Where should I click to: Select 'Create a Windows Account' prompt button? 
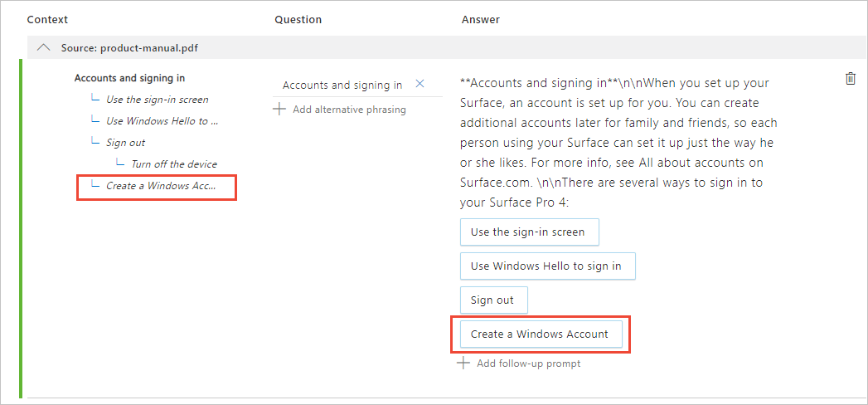click(540, 334)
